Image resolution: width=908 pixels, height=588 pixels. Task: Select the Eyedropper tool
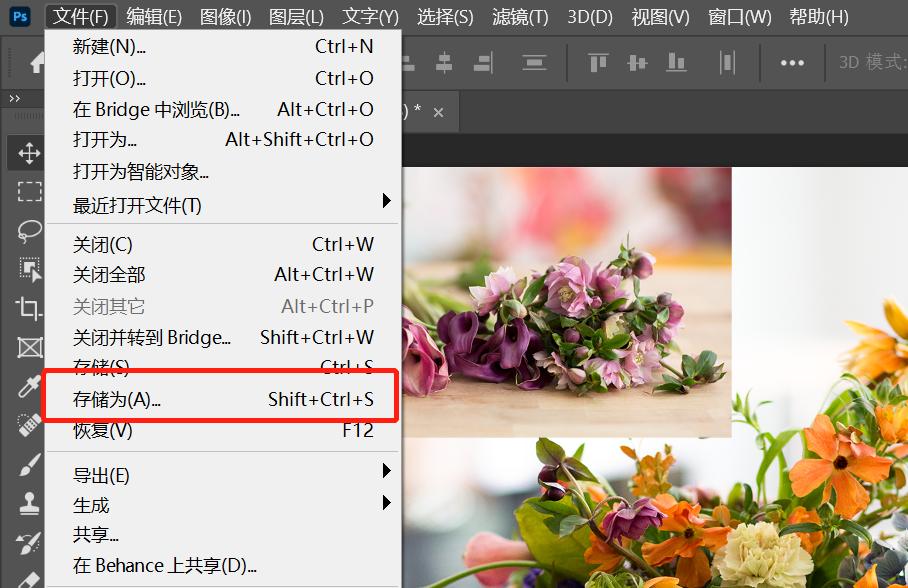pyautogui.click(x=27, y=385)
